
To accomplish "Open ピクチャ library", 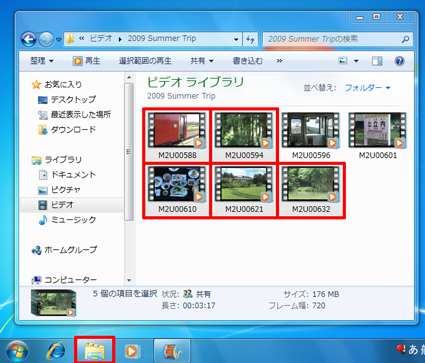I will coord(59,190).
